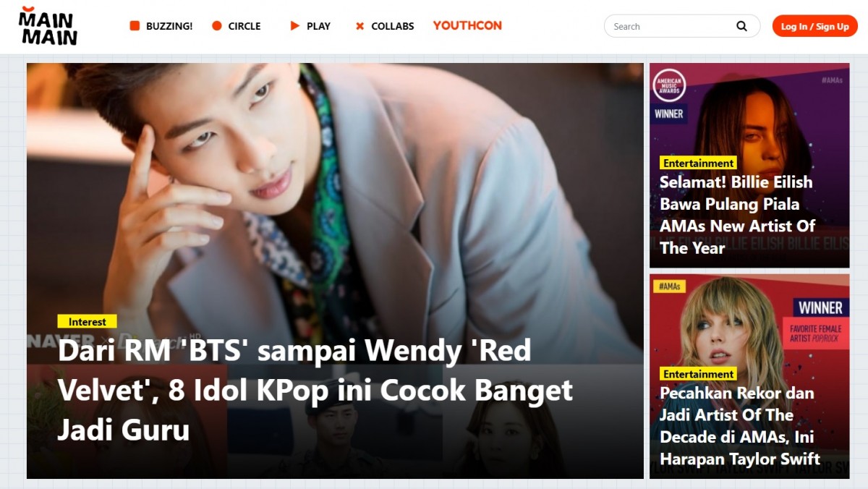This screenshot has height=489, width=868.
Task: Click the Log In / Sign Up button
Action: pyautogui.click(x=814, y=26)
